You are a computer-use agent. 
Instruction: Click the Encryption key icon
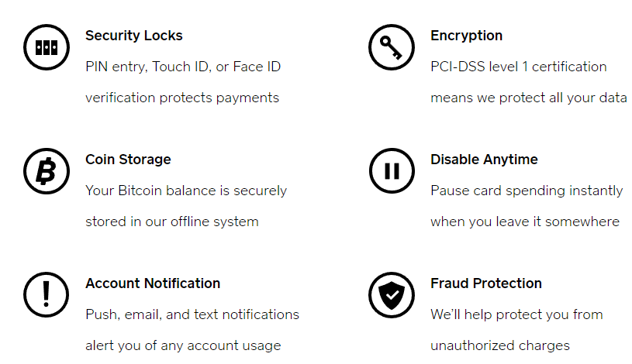pyautogui.click(x=392, y=47)
